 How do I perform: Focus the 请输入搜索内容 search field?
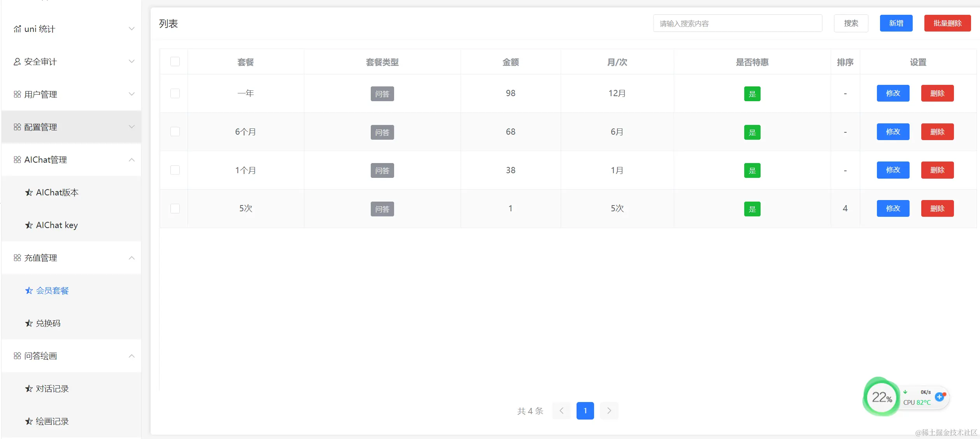[x=737, y=24]
